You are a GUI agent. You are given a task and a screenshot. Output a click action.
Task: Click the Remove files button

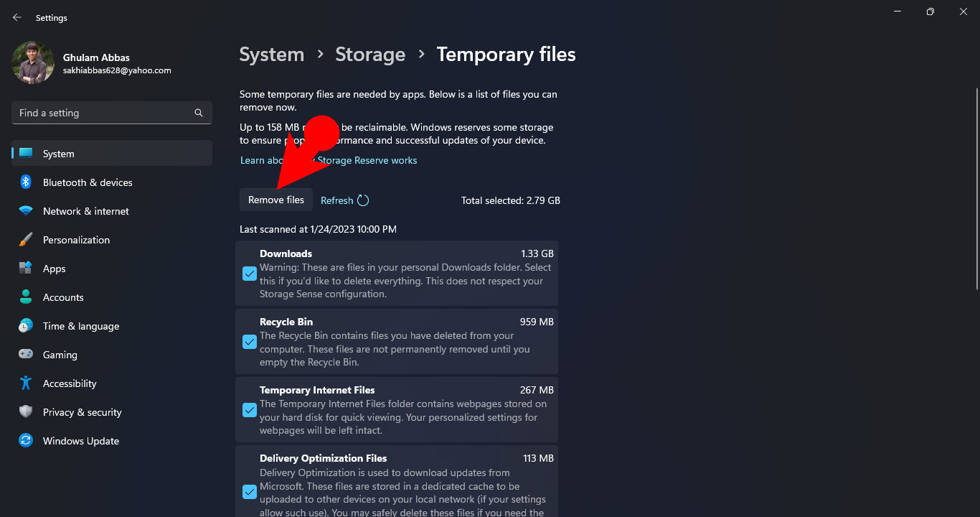tap(276, 200)
